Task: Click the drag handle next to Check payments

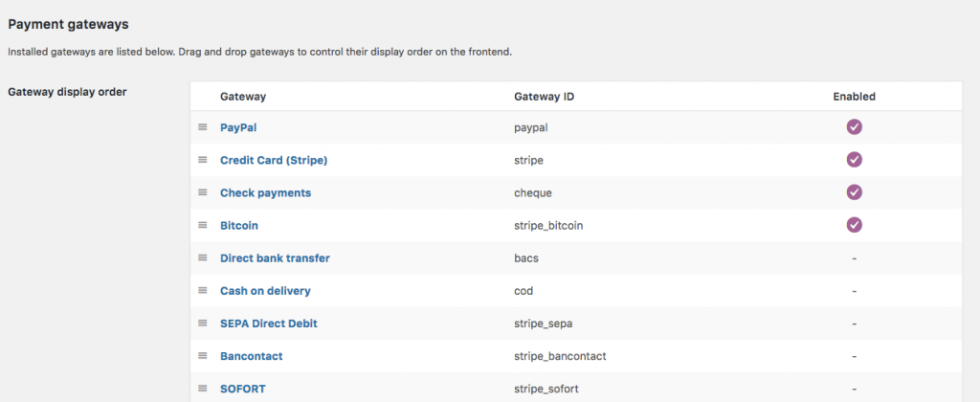Action: coord(203,192)
